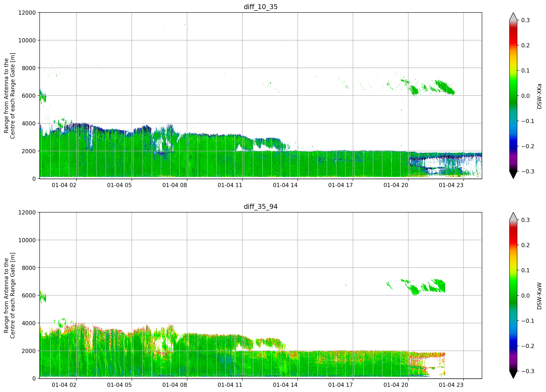
Task: Click the gray top arrow of the lower colorbar
Action: [x=513, y=216]
